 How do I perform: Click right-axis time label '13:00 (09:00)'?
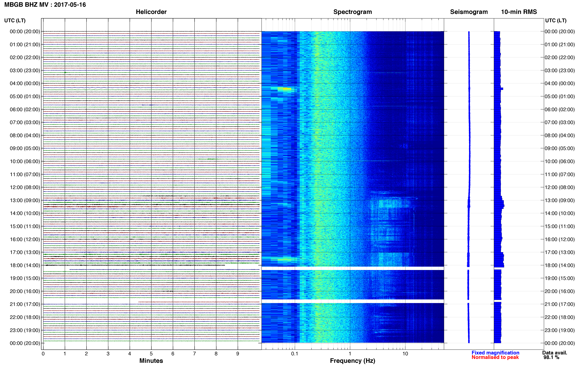tap(560, 200)
